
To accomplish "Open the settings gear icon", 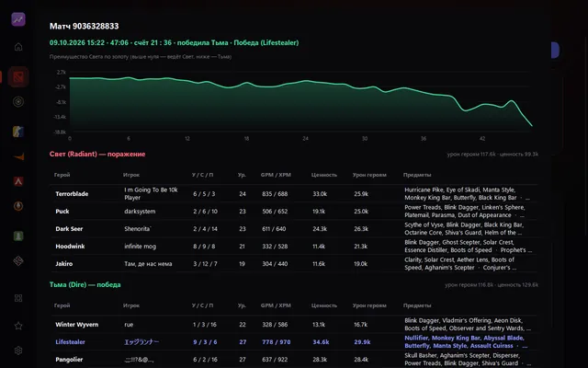I will pos(18,351).
